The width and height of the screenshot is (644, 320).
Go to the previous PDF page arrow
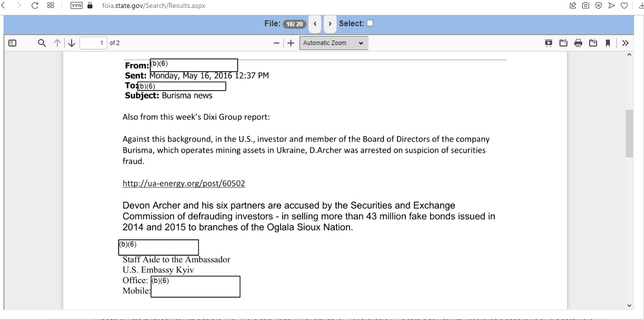(x=57, y=43)
